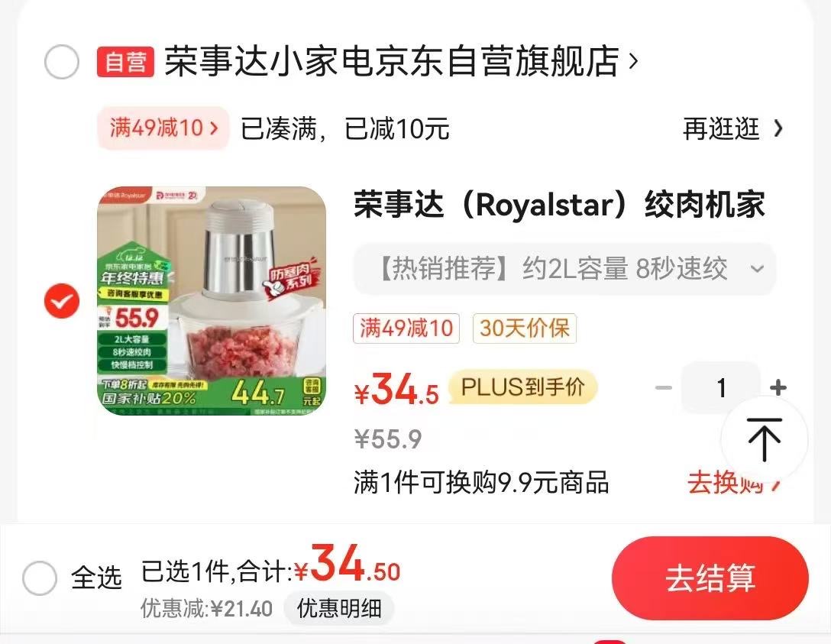This screenshot has width=831, height=644.
Task: Expand the 满49减10 promotion chevron
Action: [x=214, y=128]
